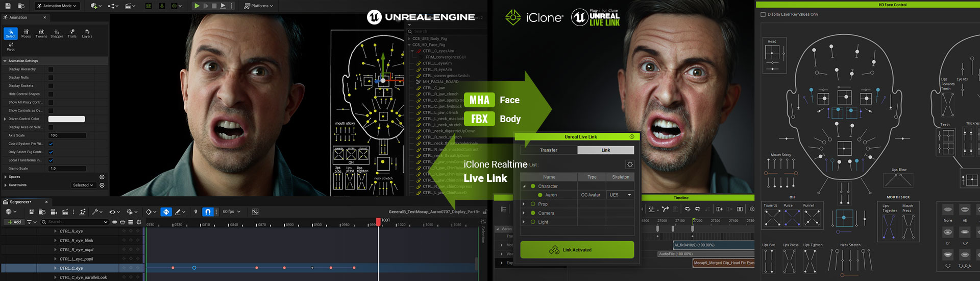This screenshot has width=980, height=281.
Task: Toggle the Display Layer Key Values Only checkbox
Action: tap(763, 14)
